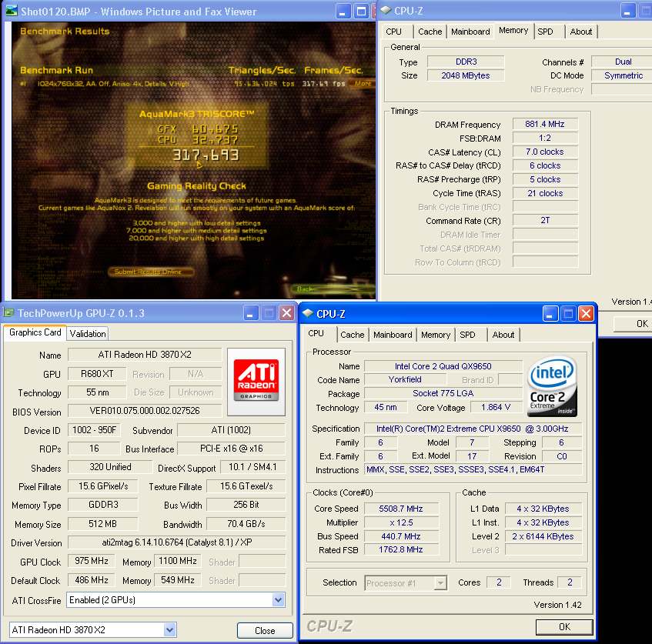Viewport: 652px width, 644px height.
Task: Click the ATI Radeon Graphics logo
Action: pos(256,382)
